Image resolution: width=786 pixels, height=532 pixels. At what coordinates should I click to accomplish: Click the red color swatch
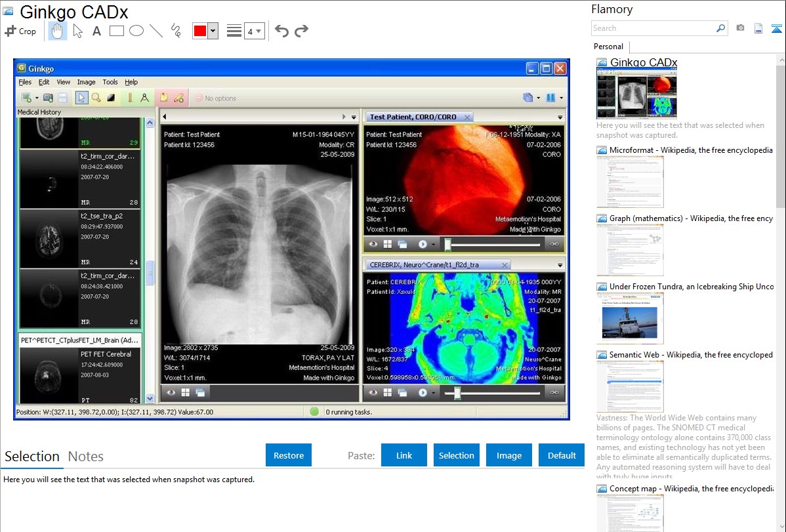[x=200, y=31]
